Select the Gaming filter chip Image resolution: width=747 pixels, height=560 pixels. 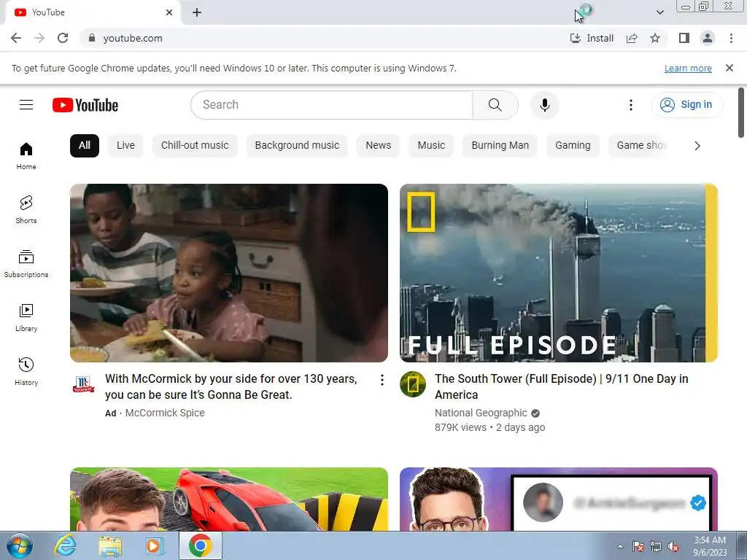coord(573,145)
